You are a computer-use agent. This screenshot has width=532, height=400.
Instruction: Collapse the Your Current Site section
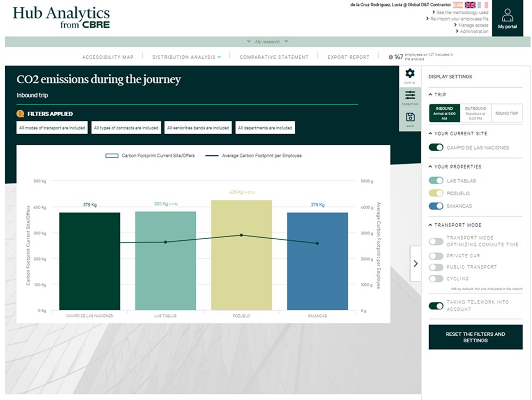tap(430, 133)
